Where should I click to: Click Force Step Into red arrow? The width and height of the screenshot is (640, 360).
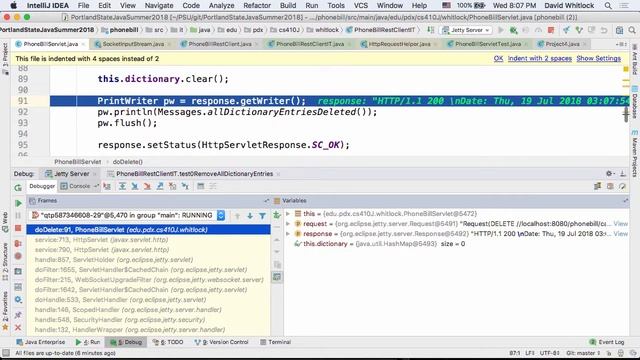coord(147,186)
